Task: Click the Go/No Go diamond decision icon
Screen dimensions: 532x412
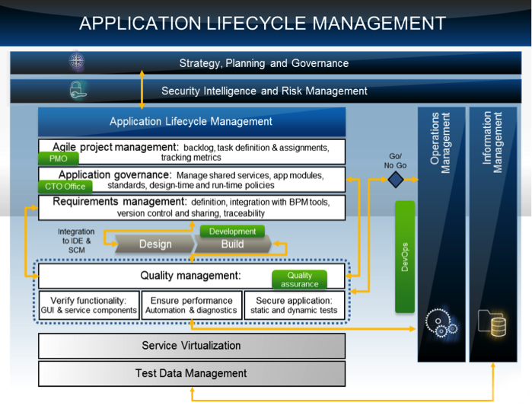Action: click(396, 180)
